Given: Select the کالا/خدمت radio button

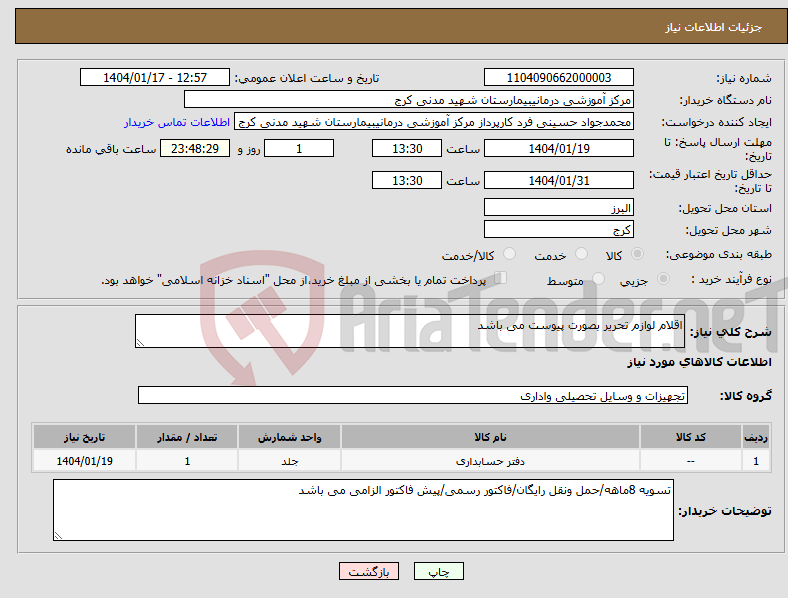Looking at the screenshot, I should pos(510,254).
